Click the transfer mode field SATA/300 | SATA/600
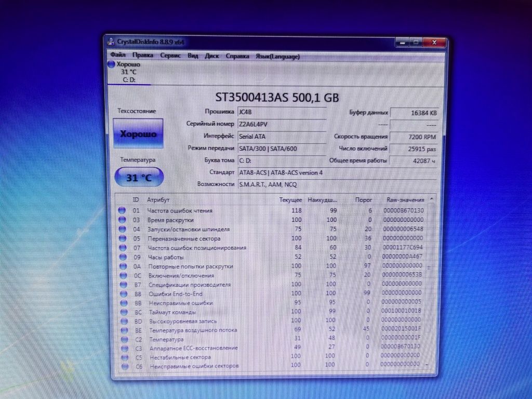 click(282, 149)
